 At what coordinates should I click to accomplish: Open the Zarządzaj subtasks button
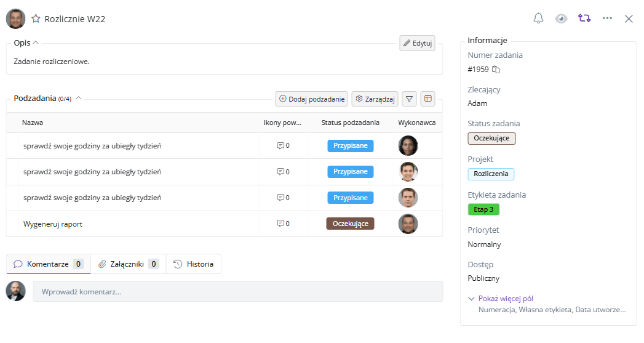375,99
